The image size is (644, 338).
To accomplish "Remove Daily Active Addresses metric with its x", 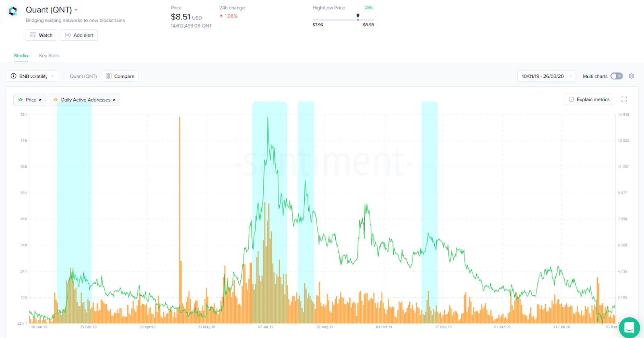I will pos(114,100).
